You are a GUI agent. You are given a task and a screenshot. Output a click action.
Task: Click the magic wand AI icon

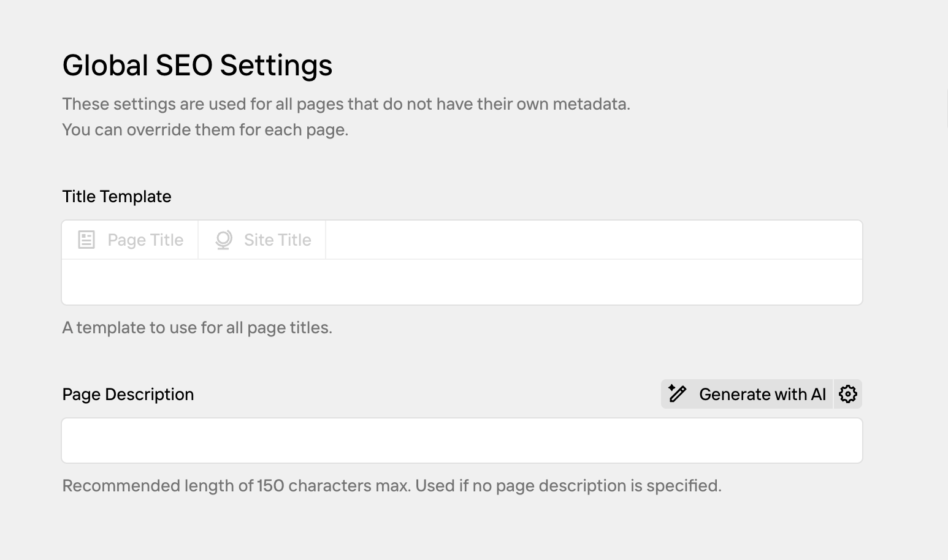pyautogui.click(x=678, y=394)
